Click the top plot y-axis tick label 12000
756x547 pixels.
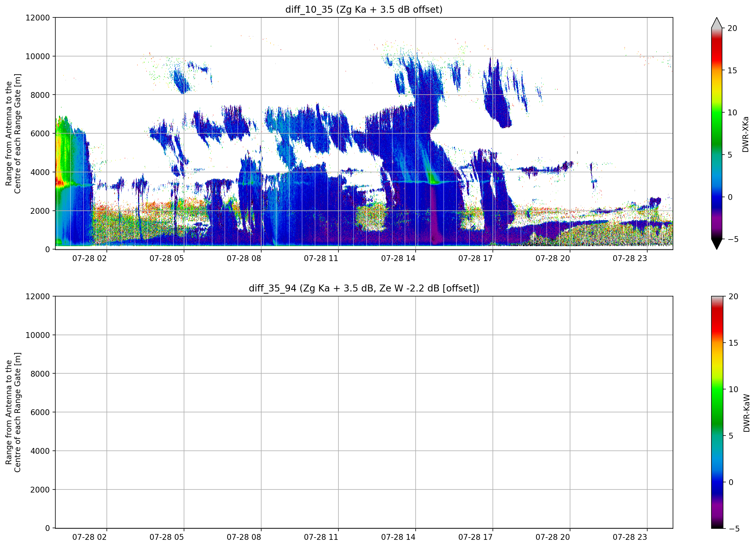point(38,18)
